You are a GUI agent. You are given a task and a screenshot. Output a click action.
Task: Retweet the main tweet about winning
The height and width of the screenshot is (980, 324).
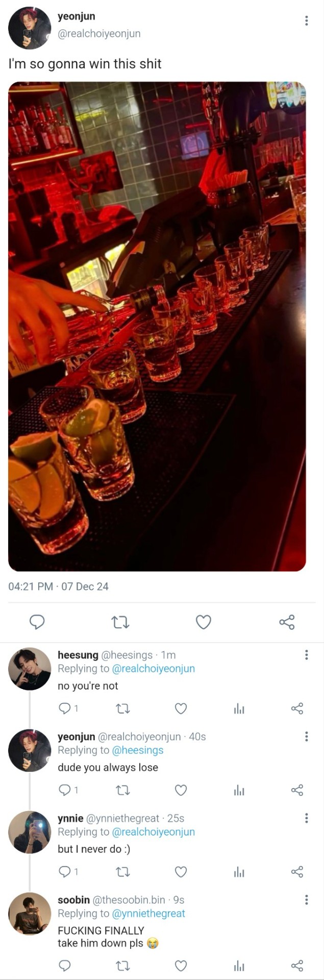click(120, 622)
